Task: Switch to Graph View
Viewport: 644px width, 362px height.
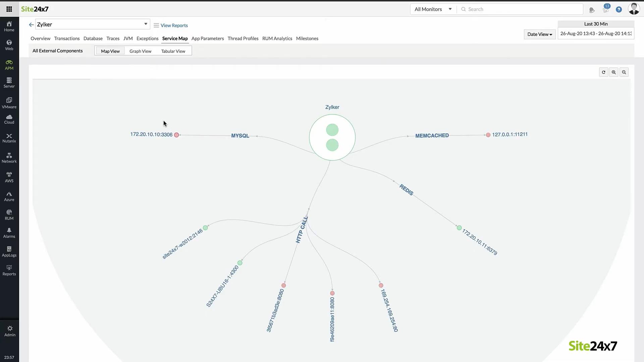Action: (140, 51)
